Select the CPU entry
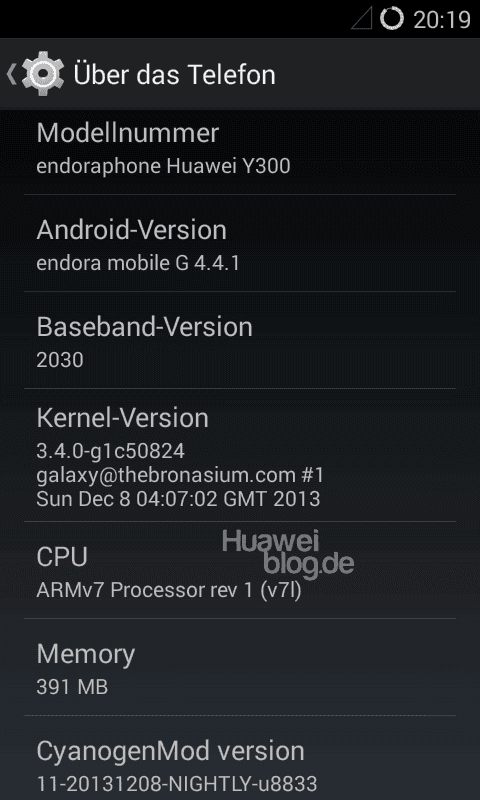 click(240, 570)
